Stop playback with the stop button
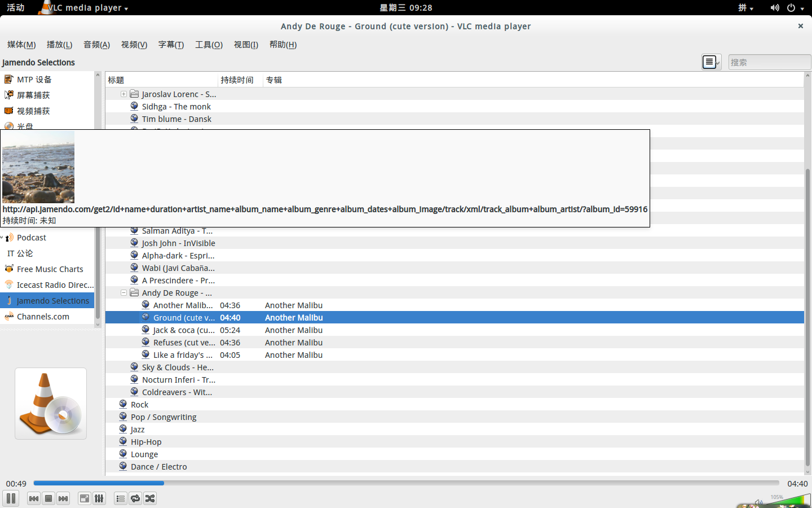The width and height of the screenshot is (812, 508). 48,498
